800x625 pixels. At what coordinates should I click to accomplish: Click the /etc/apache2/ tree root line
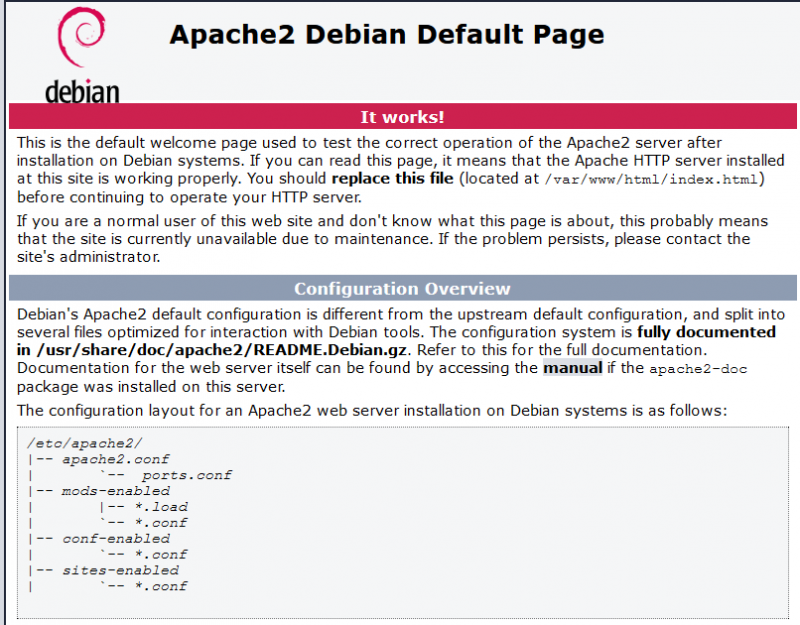coord(85,443)
